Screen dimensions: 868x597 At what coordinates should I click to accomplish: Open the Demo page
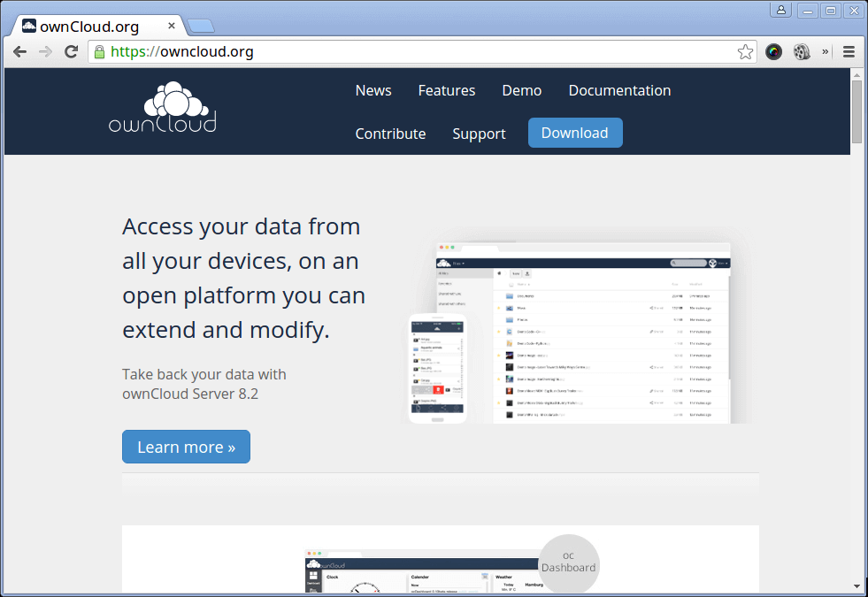click(521, 90)
